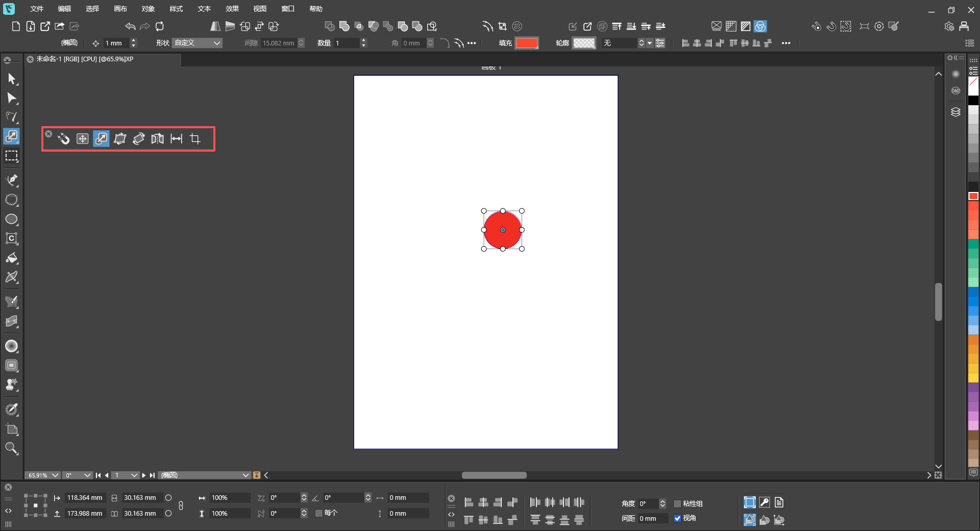Enable the 粘性组 checkbox
Screen dimensions: 980x531
tap(677, 503)
